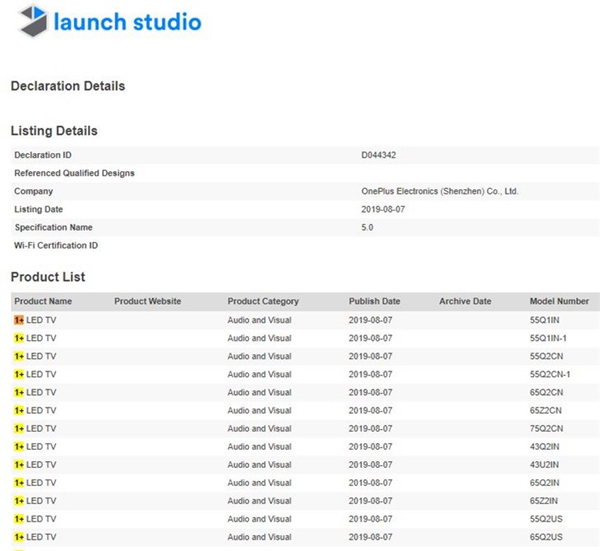The height and width of the screenshot is (551, 600).
Task: Click the 1+ icon in the 65Z2IN row
Action: pos(19,500)
